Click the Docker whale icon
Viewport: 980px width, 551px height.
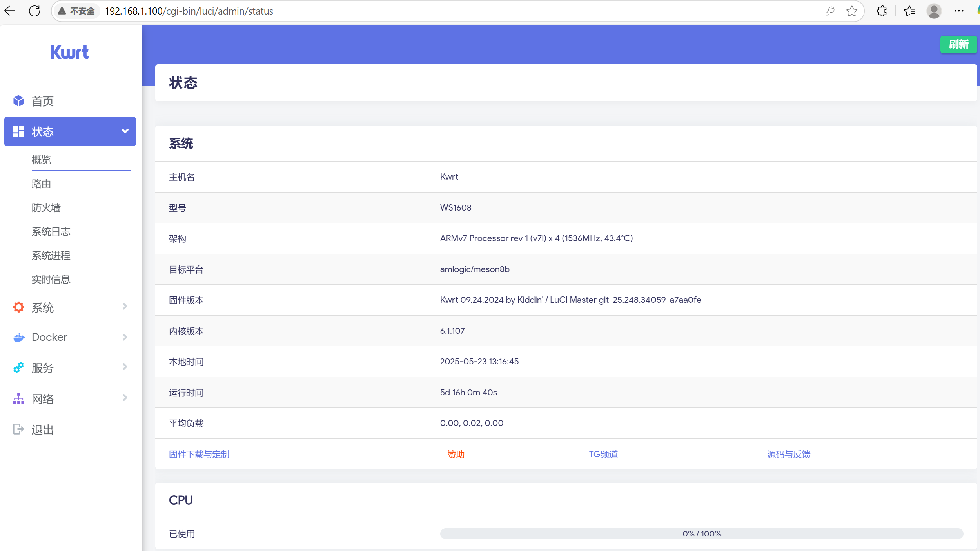coord(18,337)
